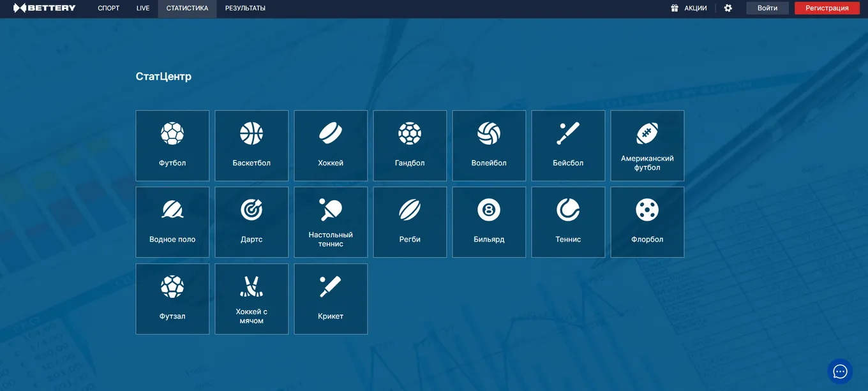Image resolution: width=868 pixels, height=391 pixels.
Task: Open the live chat bubble
Action: pos(840,371)
